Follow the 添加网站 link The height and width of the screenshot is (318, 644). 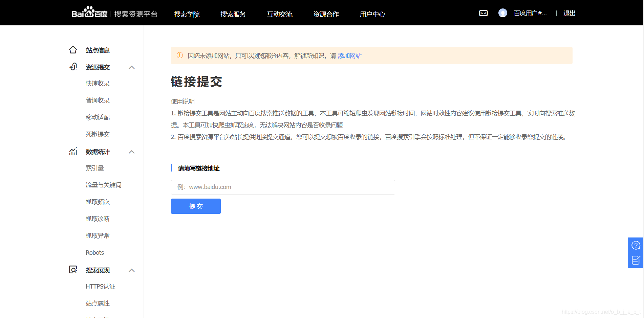tap(350, 56)
